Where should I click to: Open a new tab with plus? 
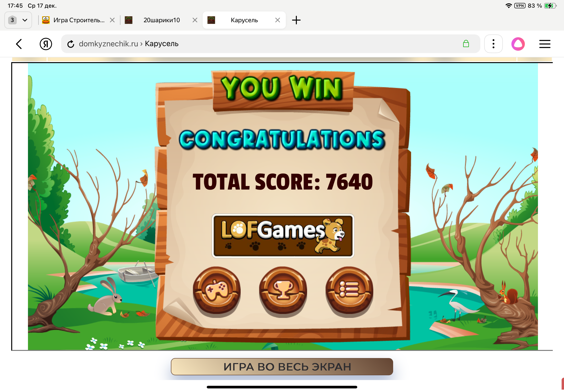pyautogui.click(x=296, y=20)
